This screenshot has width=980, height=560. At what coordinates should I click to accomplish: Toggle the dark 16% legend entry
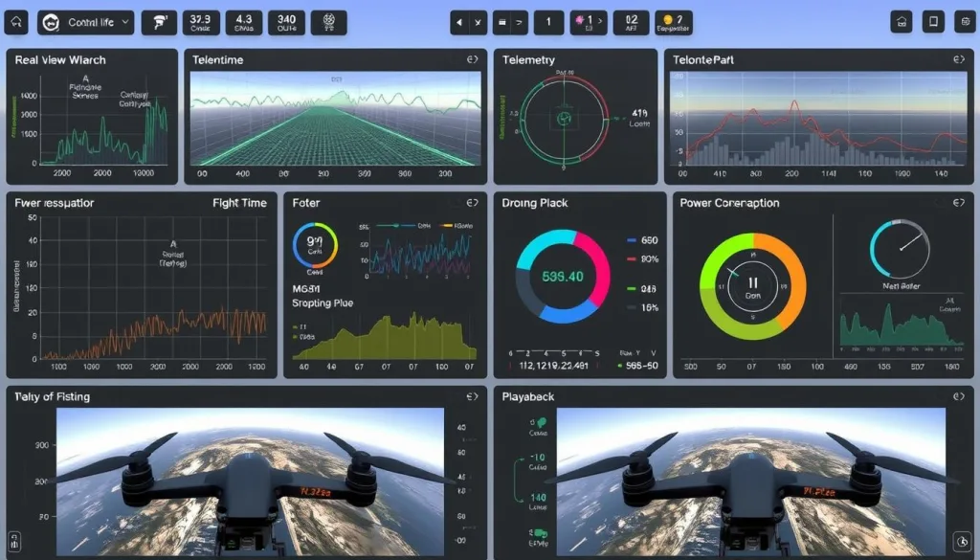point(642,307)
